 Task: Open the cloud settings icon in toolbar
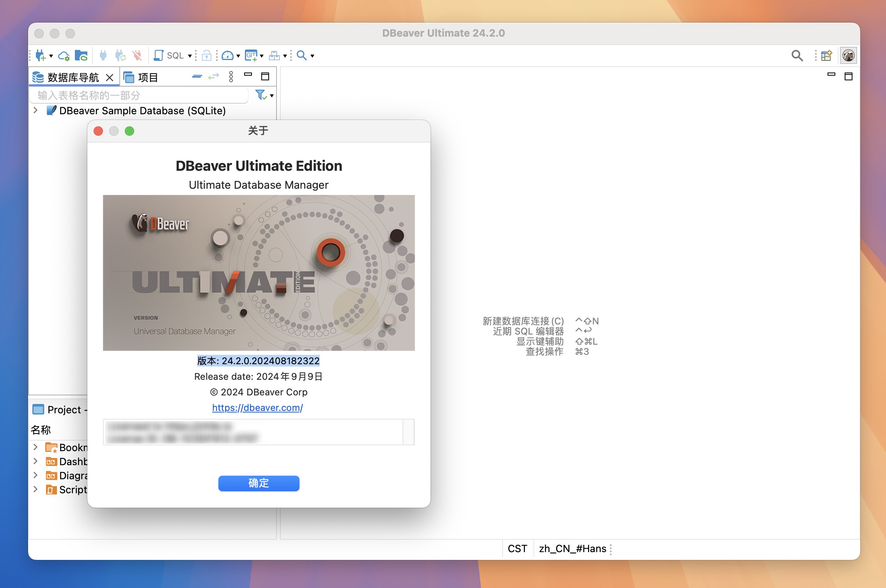[64, 56]
